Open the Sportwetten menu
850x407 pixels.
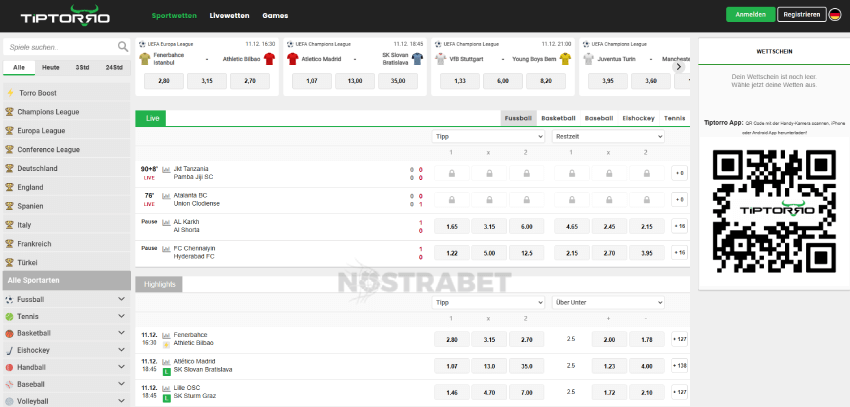point(174,16)
